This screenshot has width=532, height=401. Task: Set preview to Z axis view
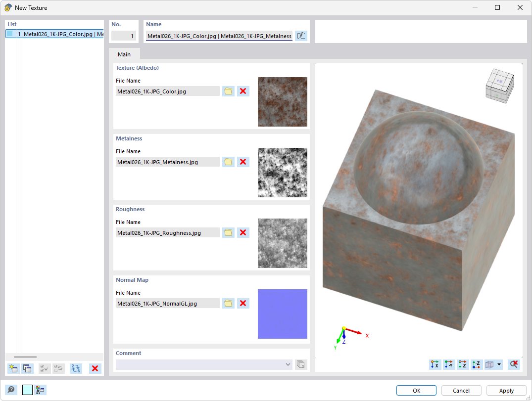[462, 364]
